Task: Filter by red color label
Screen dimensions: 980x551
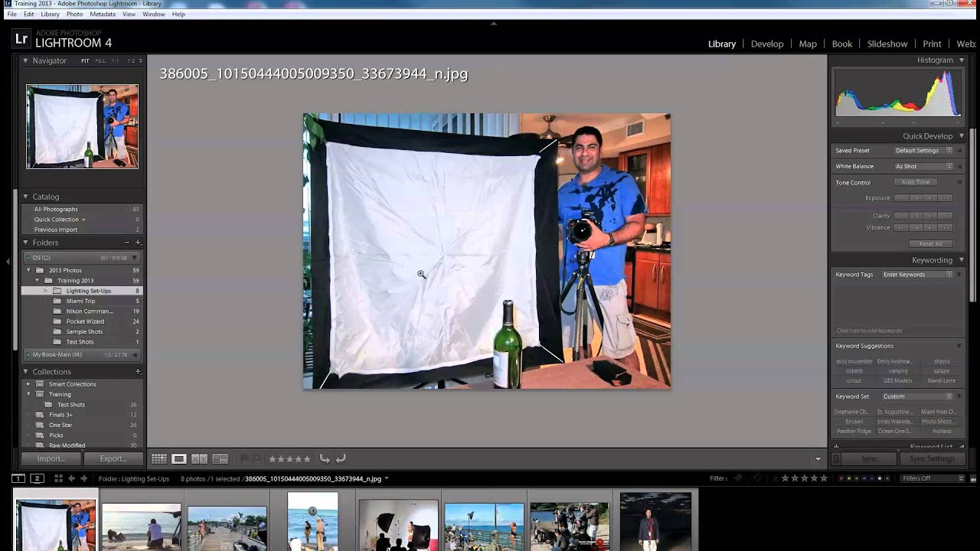Action: tap(841, 478)
